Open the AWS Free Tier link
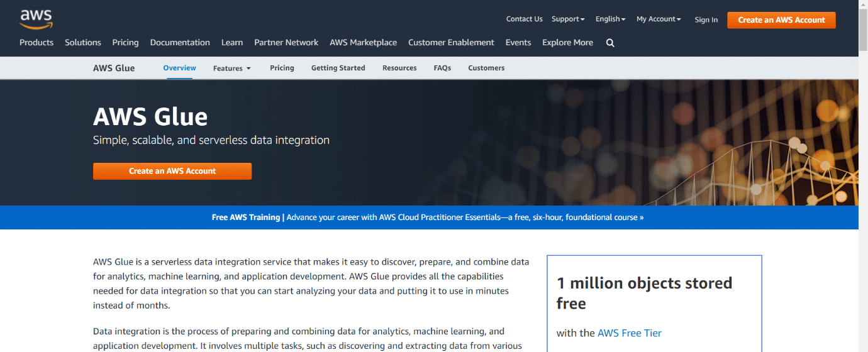Viewport: 868px width, 352px height. [x=629, y=333]
